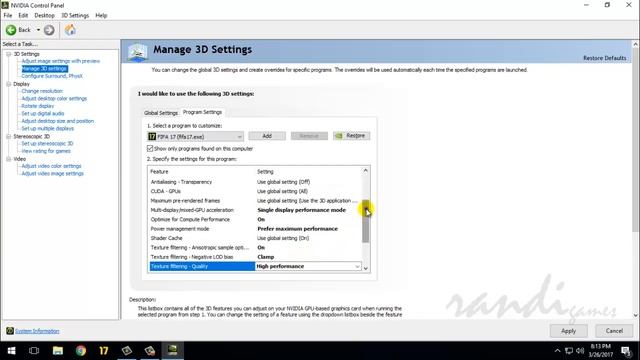640x360 pixels.
Task: Collapse the Video tree node
Action: [x=9, y=159]
